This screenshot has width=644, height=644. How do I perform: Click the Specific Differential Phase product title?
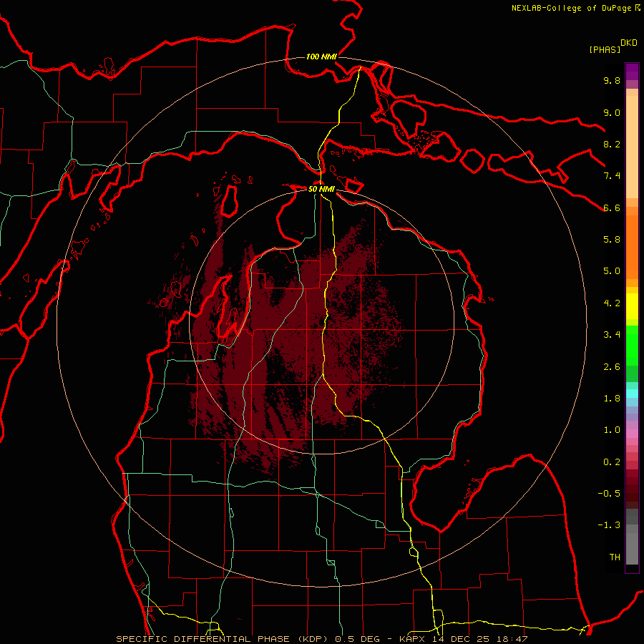(322, 639)
